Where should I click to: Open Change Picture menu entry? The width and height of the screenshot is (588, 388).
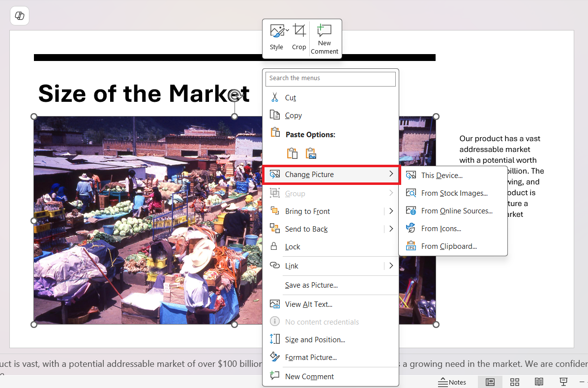click(331, 175)
